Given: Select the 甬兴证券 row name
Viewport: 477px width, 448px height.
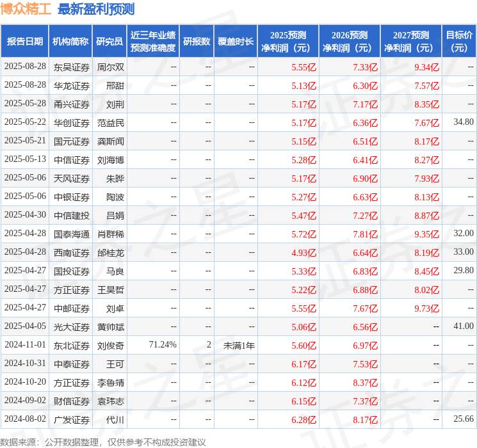Looking at the screenshot, I should (x=72, y=104).
